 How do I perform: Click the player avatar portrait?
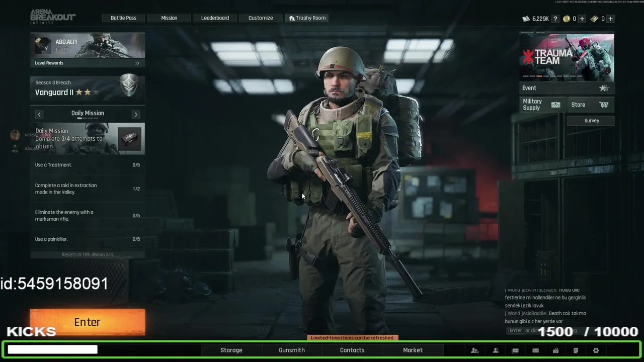(42, 46)
